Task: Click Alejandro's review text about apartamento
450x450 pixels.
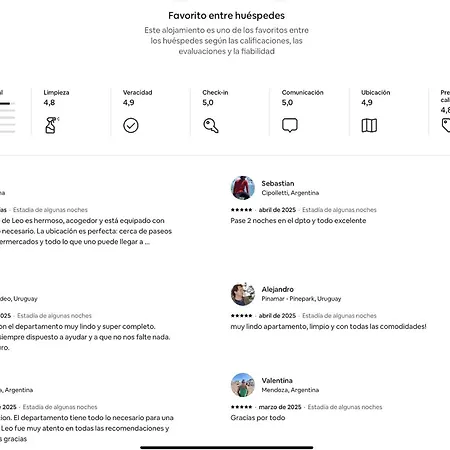Action: pyautogui.click(x=328, y=327)
